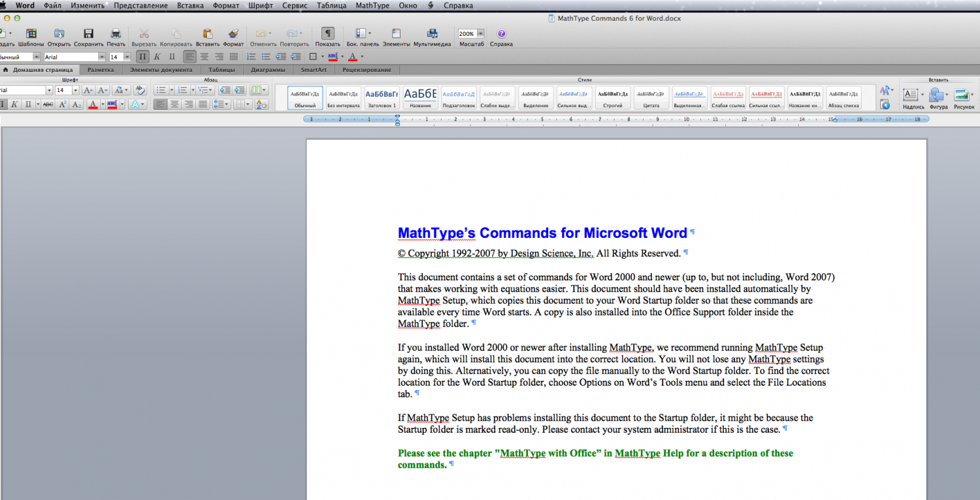Image resolution: width=980 pixels, height=500 pixels.
Task: Click the horizontal ruler above the page
Action: [x=615, y=120]
